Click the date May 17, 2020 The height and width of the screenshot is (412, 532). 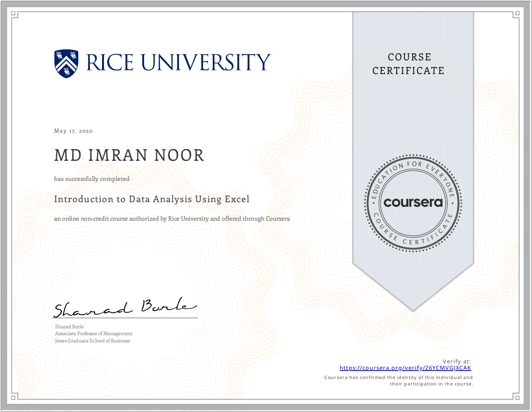tap(73, 131)
